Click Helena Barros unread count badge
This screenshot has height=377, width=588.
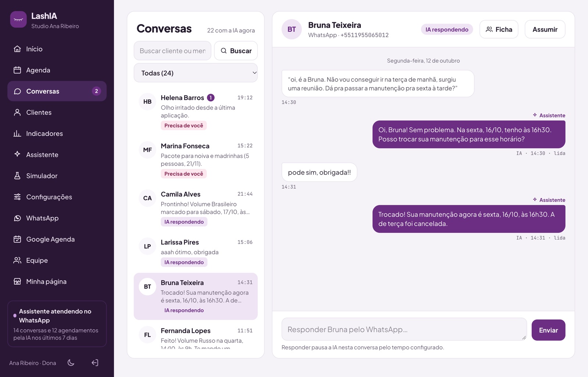tap(211, 97)
